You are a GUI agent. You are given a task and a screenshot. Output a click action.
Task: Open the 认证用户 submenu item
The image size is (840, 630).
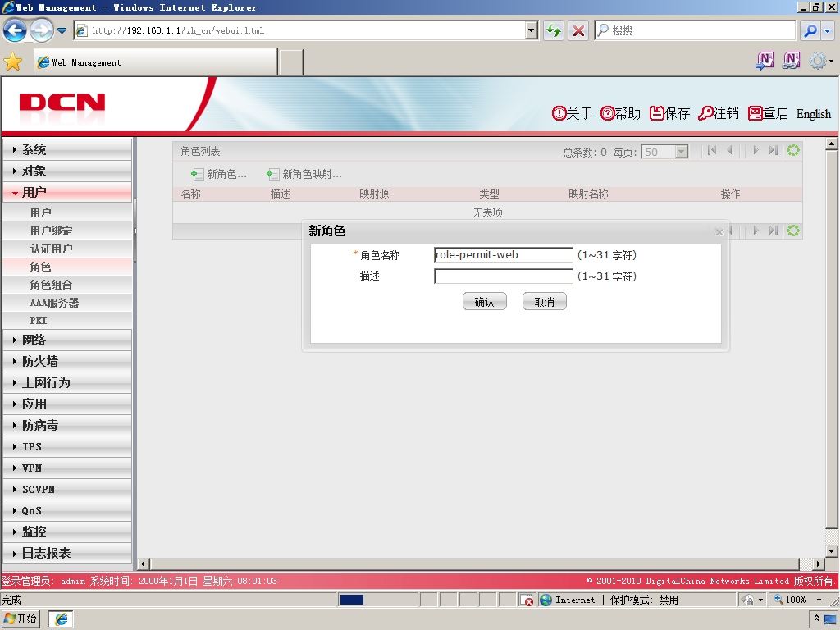[x=67, y=249]
